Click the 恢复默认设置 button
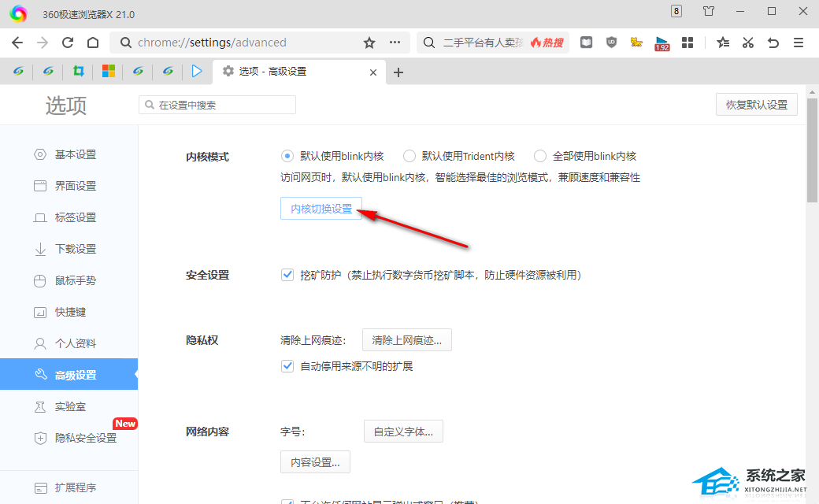 756,105
